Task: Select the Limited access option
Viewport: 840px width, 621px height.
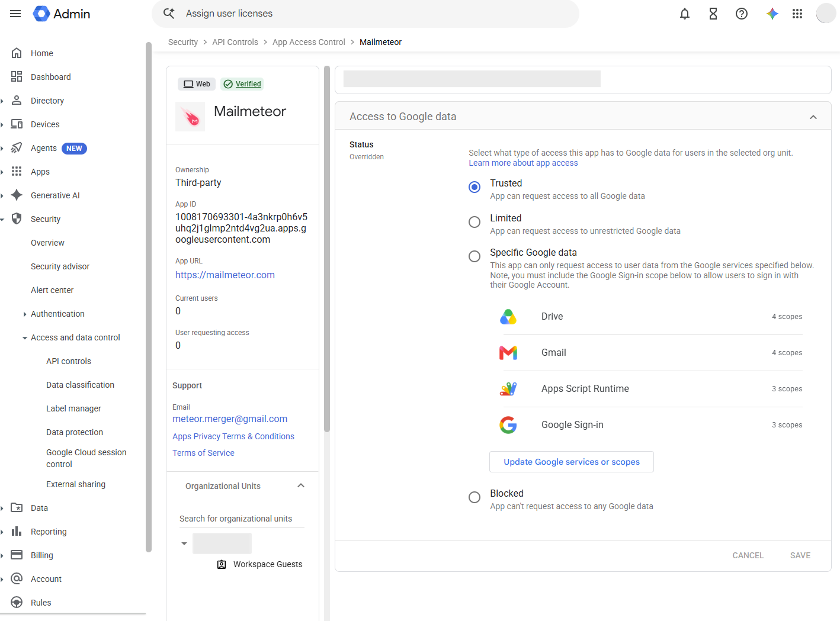Action: click(474, 222)
